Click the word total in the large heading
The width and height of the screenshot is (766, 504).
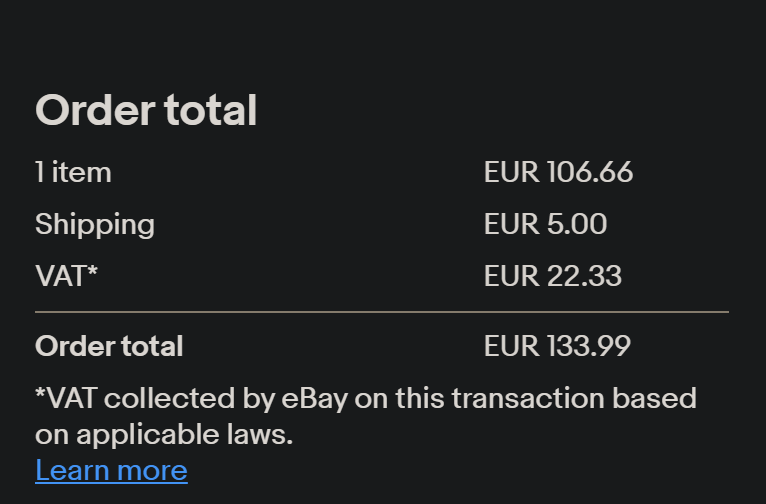(x=210, y=110)
